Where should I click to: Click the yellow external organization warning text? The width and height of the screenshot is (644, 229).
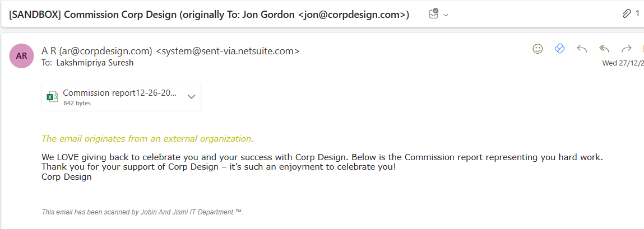point(147,138)
